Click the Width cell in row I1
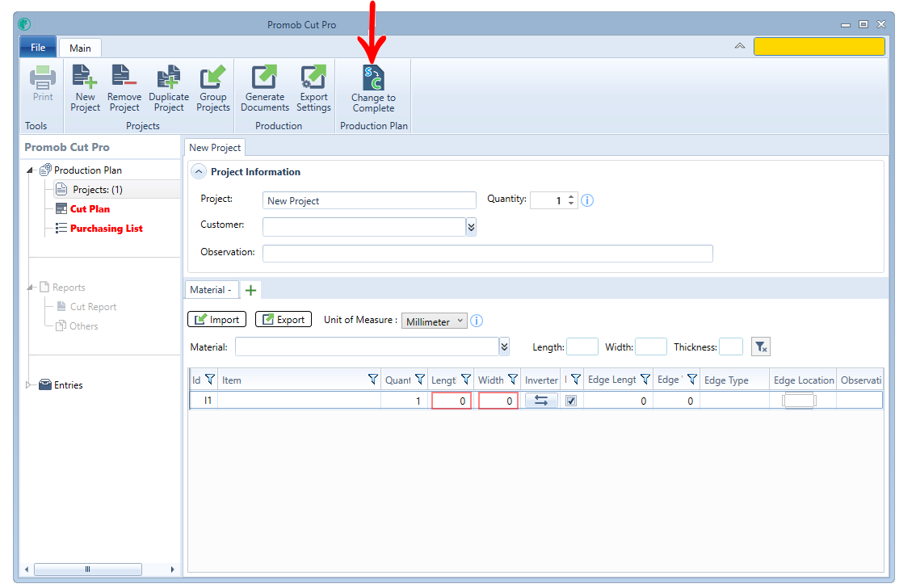 [x=498, y=401]
